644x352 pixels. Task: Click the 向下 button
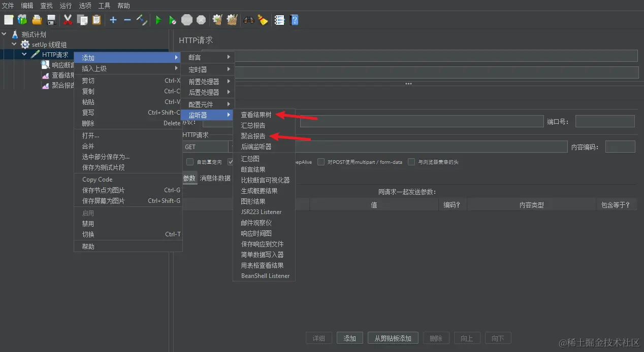click(498, 338)
